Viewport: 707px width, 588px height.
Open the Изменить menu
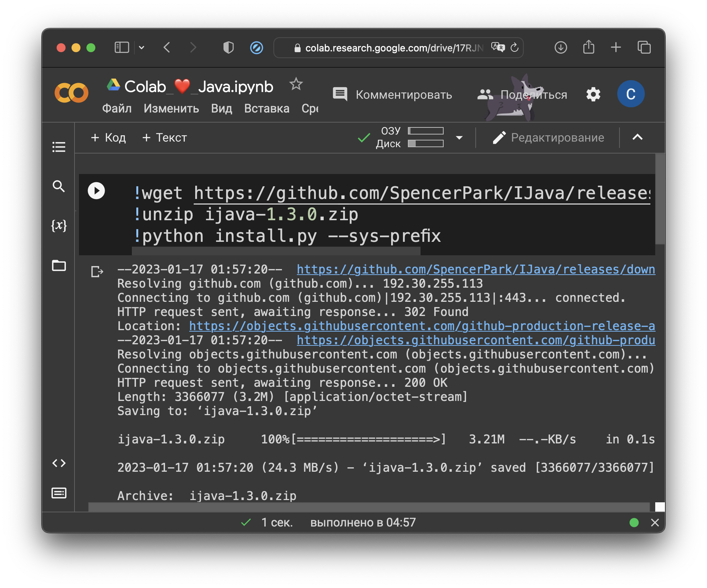[x=171, y=108]
